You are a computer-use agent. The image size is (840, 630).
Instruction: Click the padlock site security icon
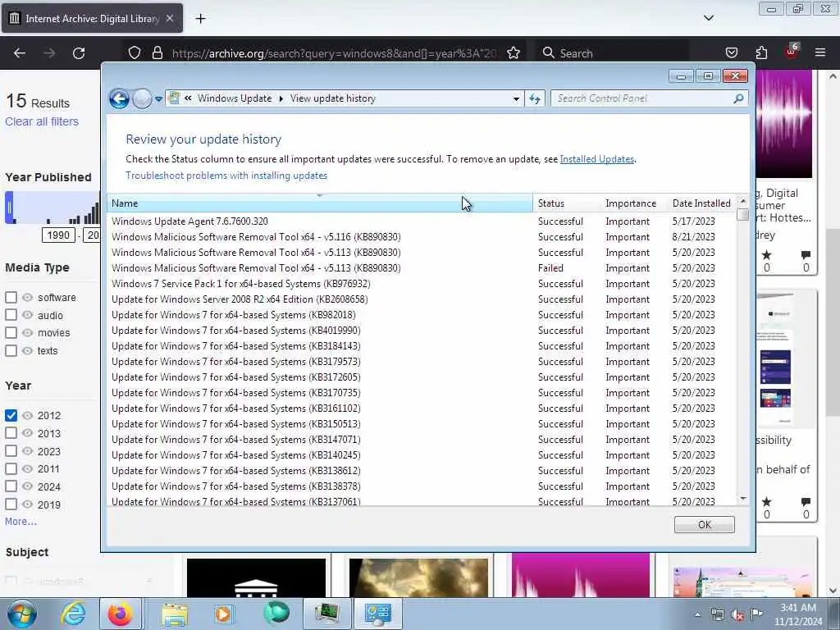click(x=157, y=53)
